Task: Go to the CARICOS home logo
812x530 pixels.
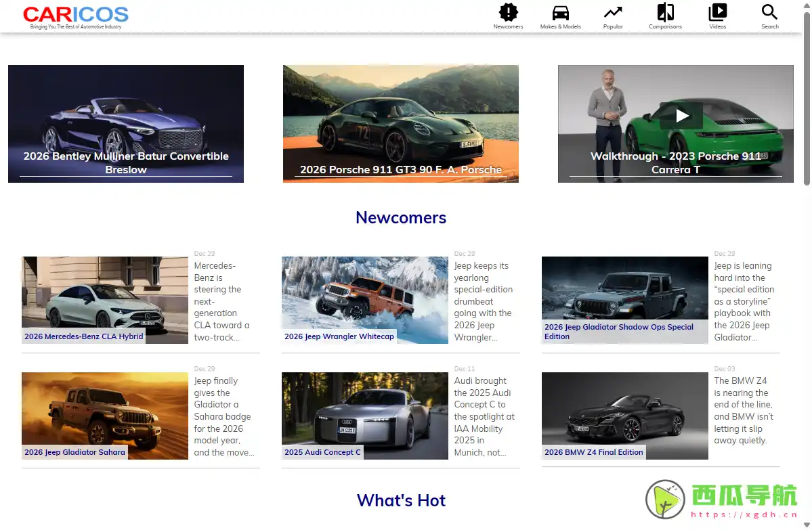Action: (x=75, y=16)
